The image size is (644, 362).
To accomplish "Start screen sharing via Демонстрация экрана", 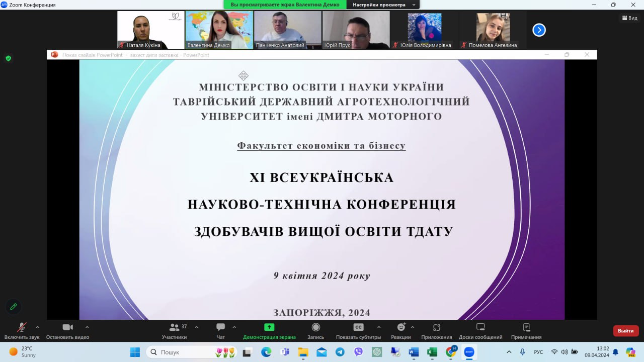I will [x=269, y=331].
